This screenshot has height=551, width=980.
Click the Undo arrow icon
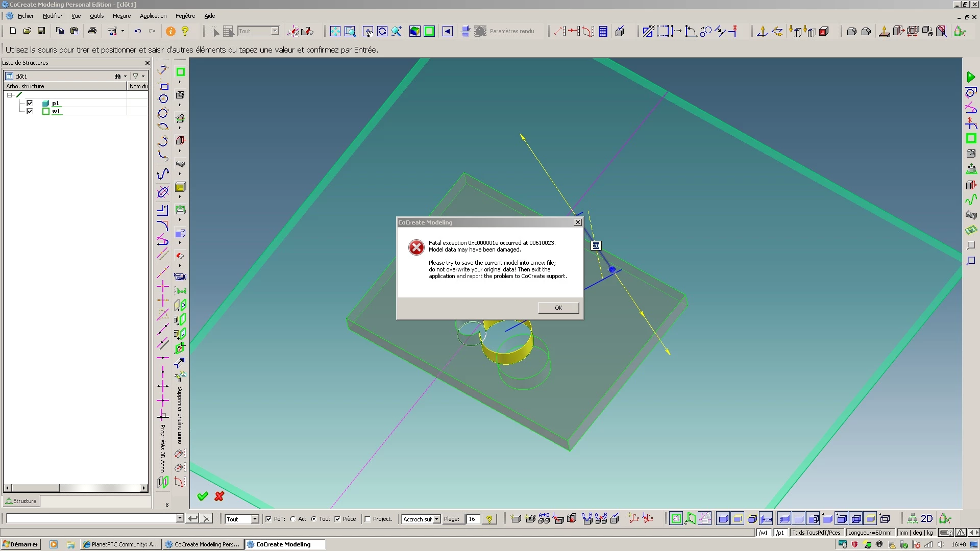click(x=137, y=31)
